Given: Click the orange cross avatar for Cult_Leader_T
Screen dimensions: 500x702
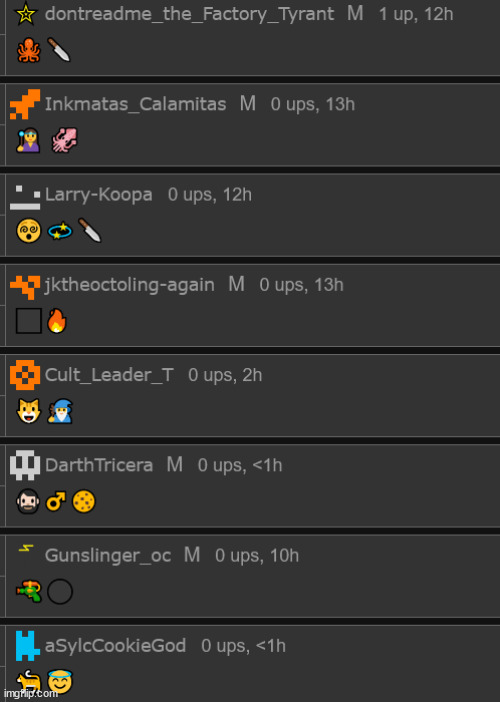Looking at the screenshot, I should (25, 375).
